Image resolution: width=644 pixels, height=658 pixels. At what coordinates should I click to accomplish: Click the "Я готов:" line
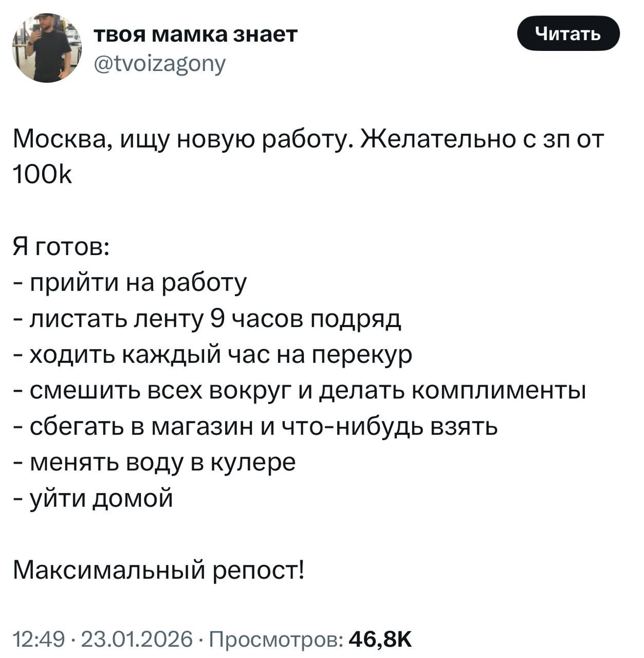click(60, 247)
